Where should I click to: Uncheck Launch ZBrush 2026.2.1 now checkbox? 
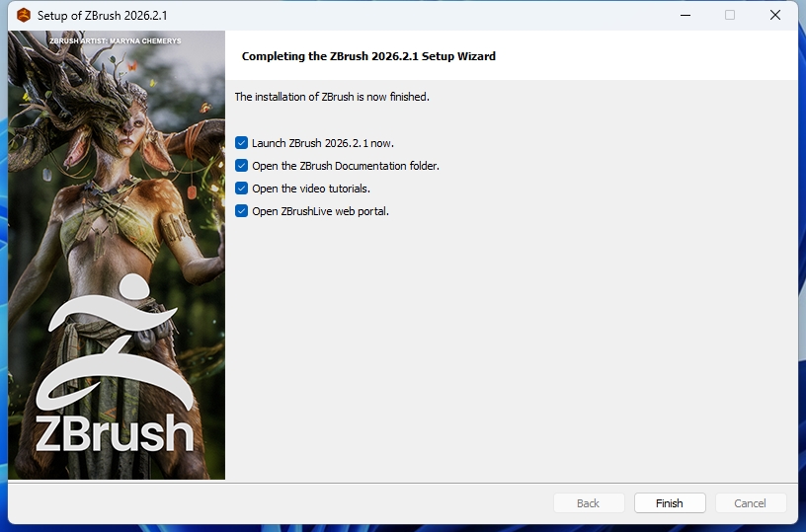(242, 143)
